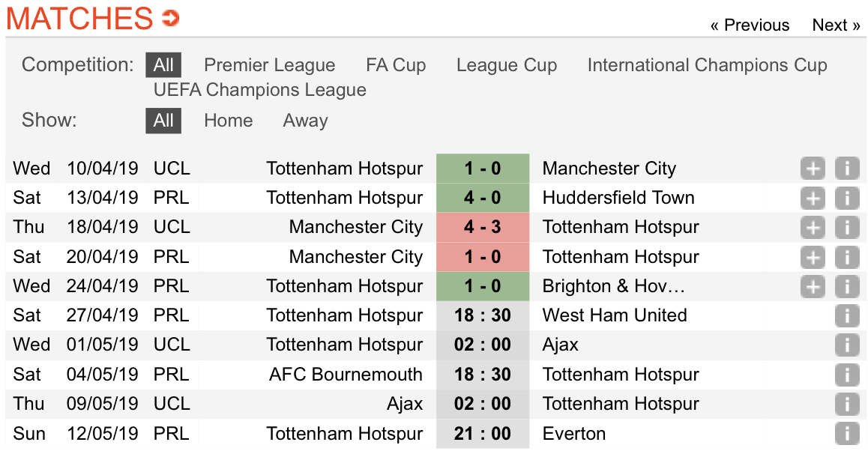Filter competition by UEFA Champions League
This screenshot has height=457, width=868.
coord(259,90)
